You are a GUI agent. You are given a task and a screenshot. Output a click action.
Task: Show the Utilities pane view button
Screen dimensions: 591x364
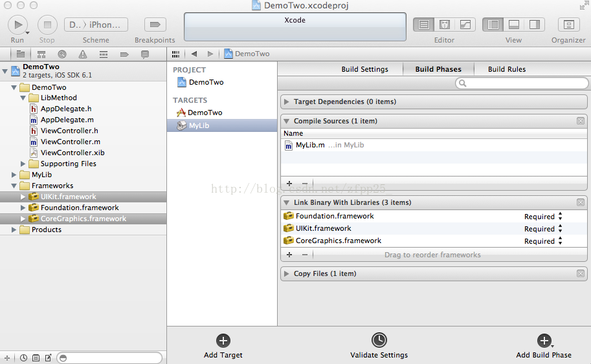pyautogui.click(x=535, y=25)
